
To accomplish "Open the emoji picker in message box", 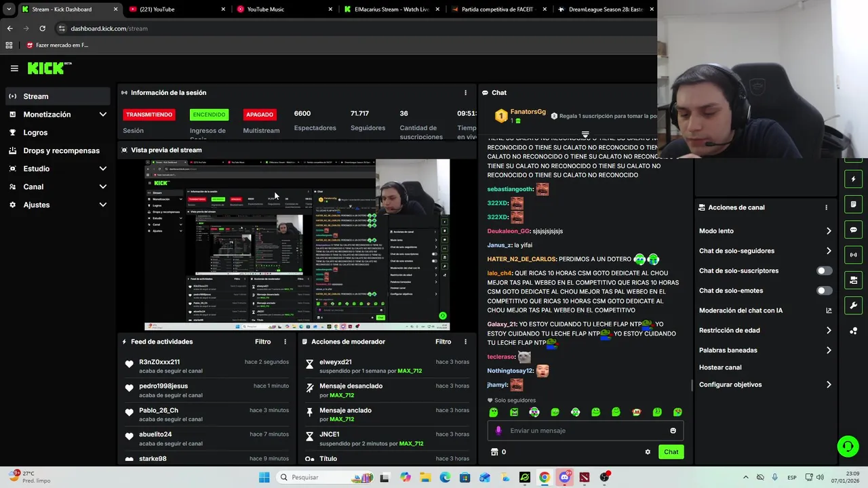I will point(673,430).
